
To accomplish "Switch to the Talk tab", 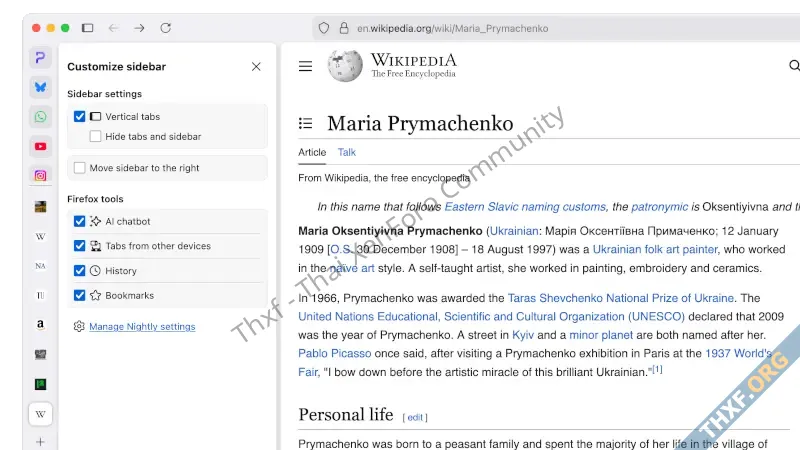I will (x=346, y=152).
